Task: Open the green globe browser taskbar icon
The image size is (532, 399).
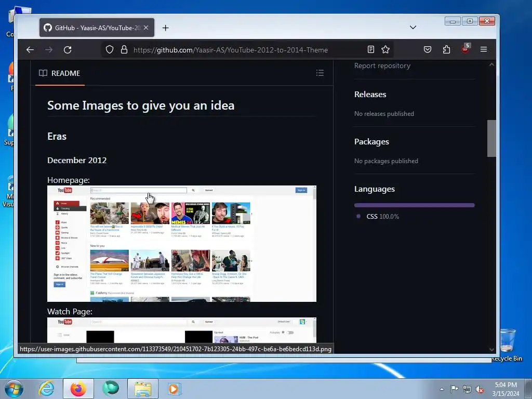Action: pyautogui.click(x=111, y=389)
